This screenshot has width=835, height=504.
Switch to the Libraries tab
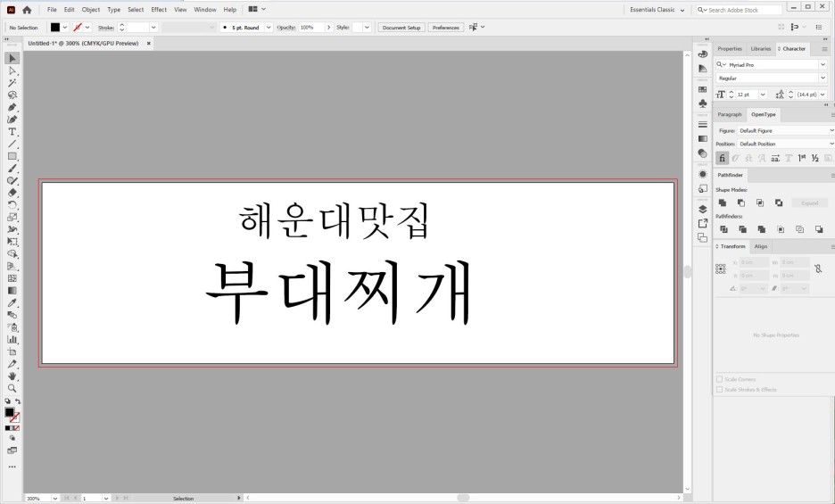tap(760, 48)
